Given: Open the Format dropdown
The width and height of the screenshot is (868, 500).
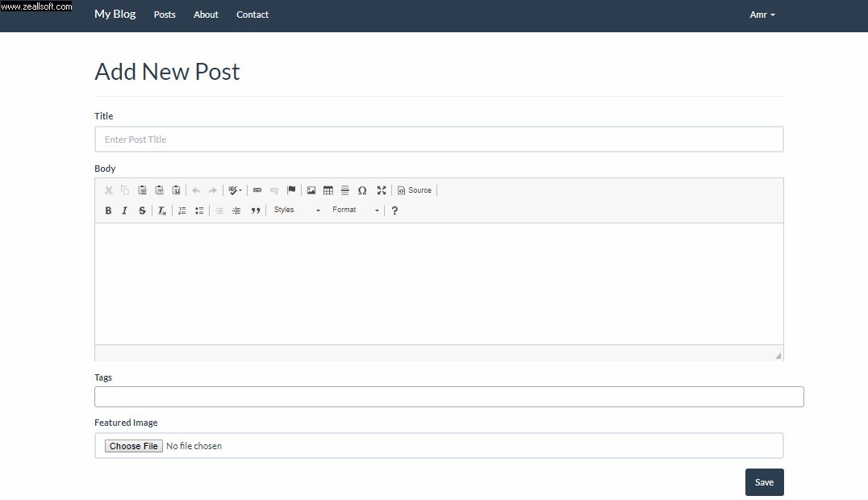Looking at the screenshot, I should [x=356, y=210].
